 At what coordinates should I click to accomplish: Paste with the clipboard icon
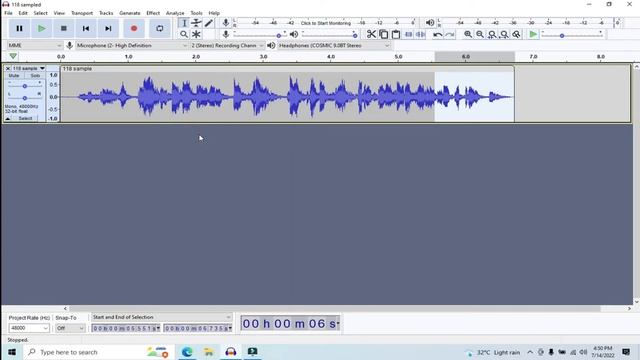396,34
